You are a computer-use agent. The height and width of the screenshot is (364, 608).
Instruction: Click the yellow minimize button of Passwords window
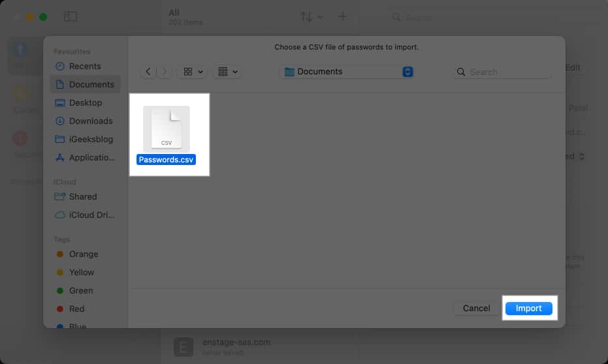[x=30, y=17]
